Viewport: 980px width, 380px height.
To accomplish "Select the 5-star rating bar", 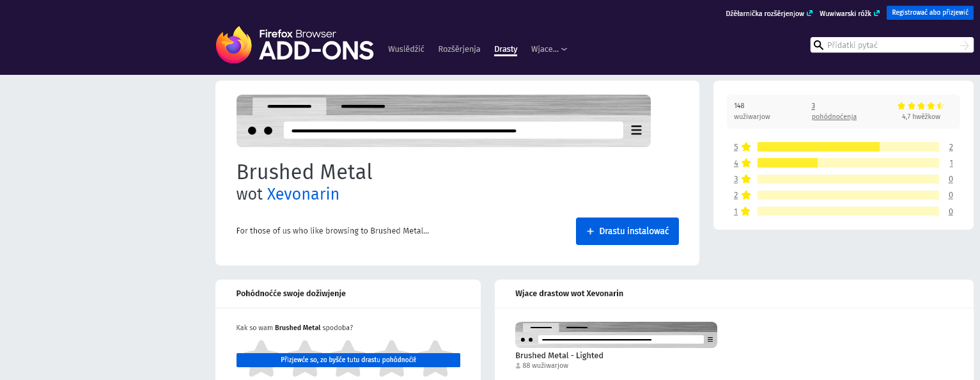I will (848, 147).
